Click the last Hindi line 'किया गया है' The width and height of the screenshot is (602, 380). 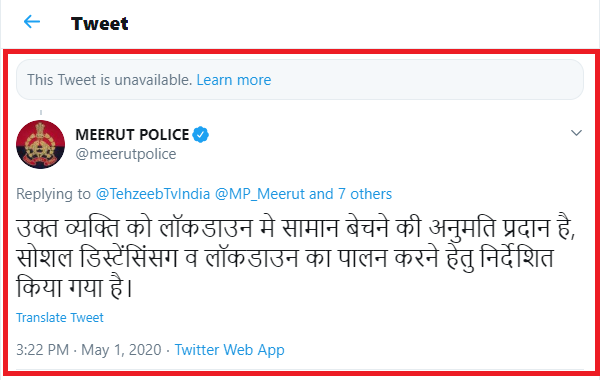click(74, 288)
